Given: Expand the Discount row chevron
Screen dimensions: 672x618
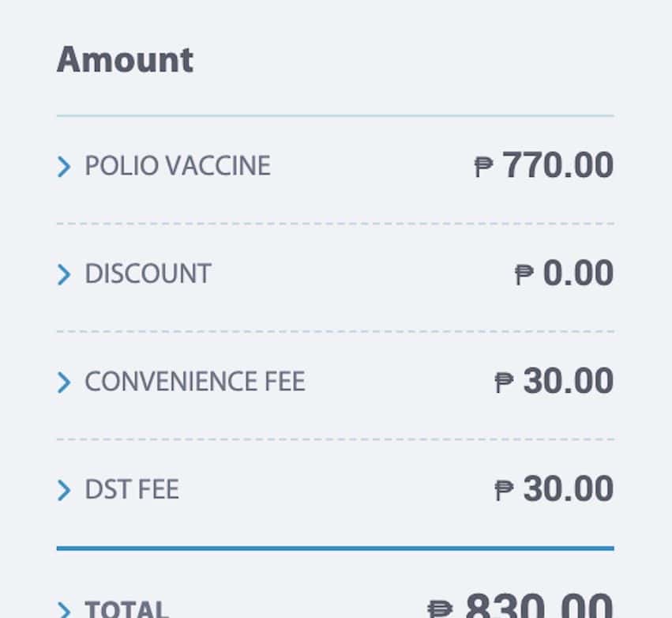Looking at the screenshot, I should [64, 274].
